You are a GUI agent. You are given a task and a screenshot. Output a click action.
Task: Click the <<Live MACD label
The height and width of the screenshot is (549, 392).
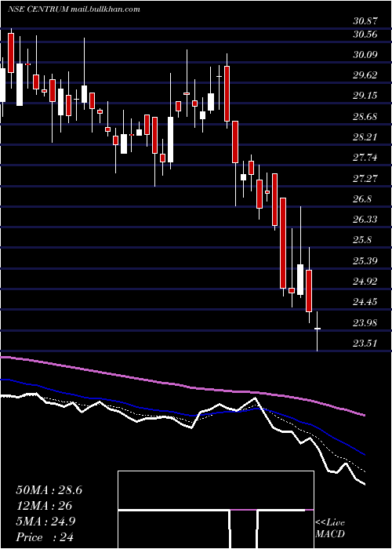pos(330,529)
